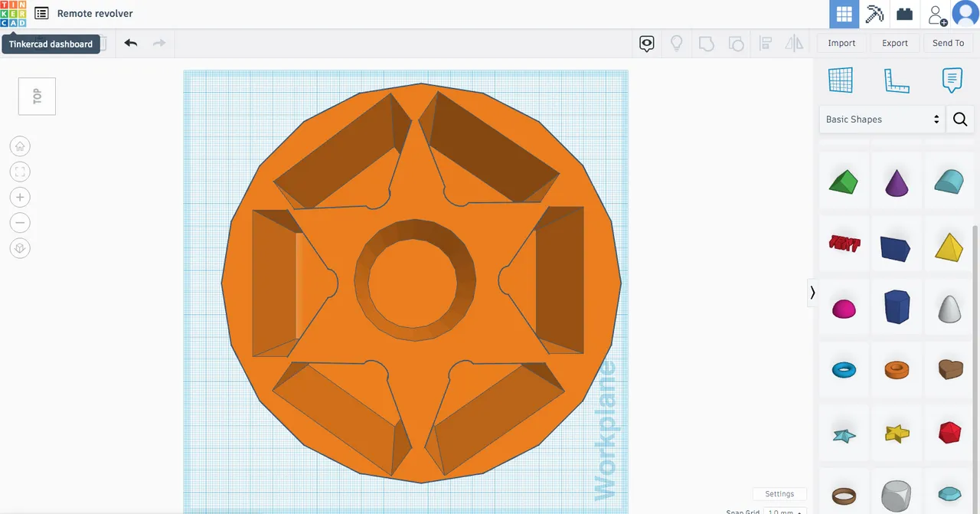Click the Zoom out minus button

pyautogui.click(x=20, y=223)
